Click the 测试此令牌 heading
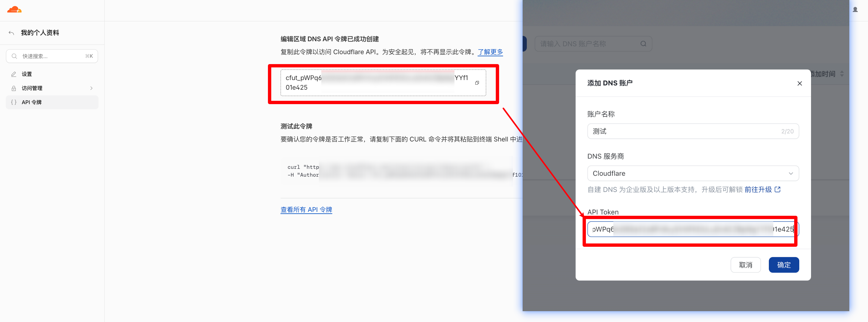 click(297, 126)
